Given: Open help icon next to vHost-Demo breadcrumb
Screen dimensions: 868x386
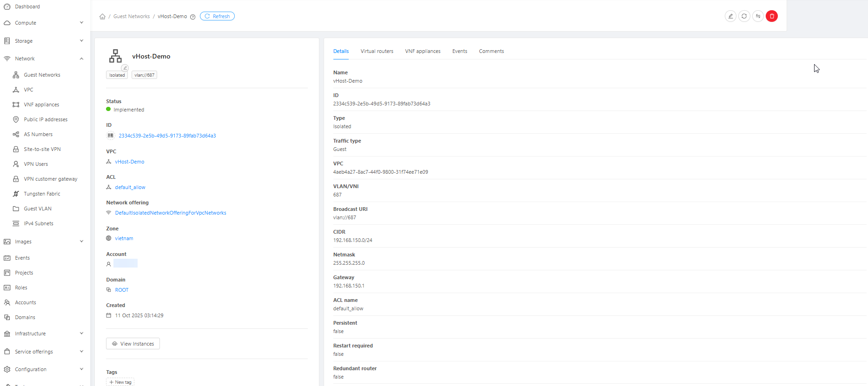Looking at the screenshot, I should 192,17.
